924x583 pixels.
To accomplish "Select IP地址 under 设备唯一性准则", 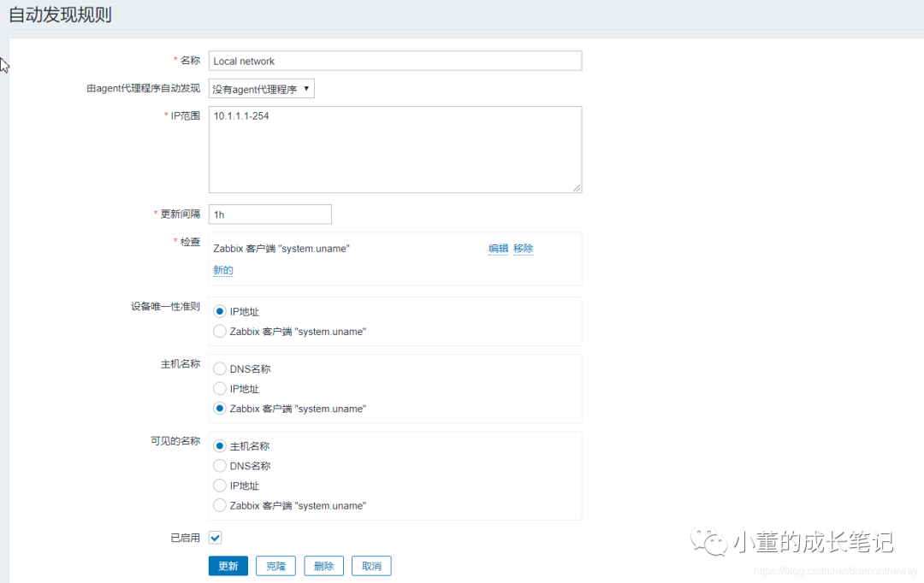I will pos(220,311).
